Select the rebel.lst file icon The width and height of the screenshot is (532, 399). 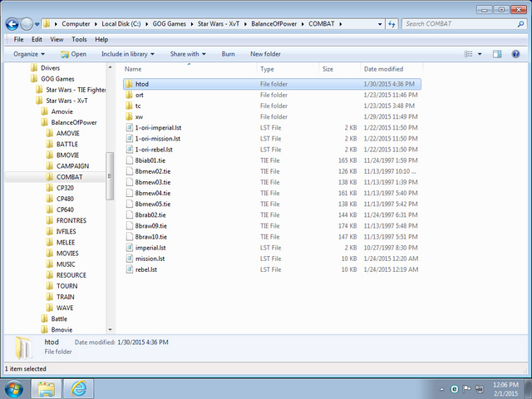(x=129, y=269)
